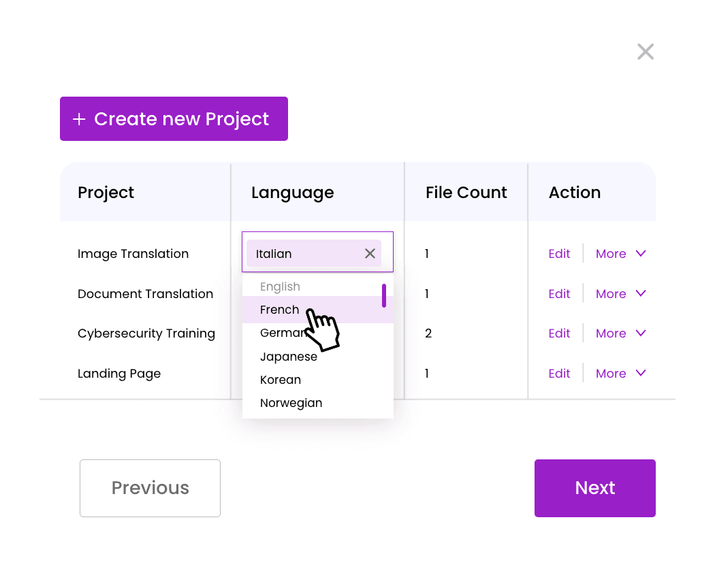Viewport: 715px width, 588px height.
Task: Click Edit on the Landing Page row
Action: point(559,373)
